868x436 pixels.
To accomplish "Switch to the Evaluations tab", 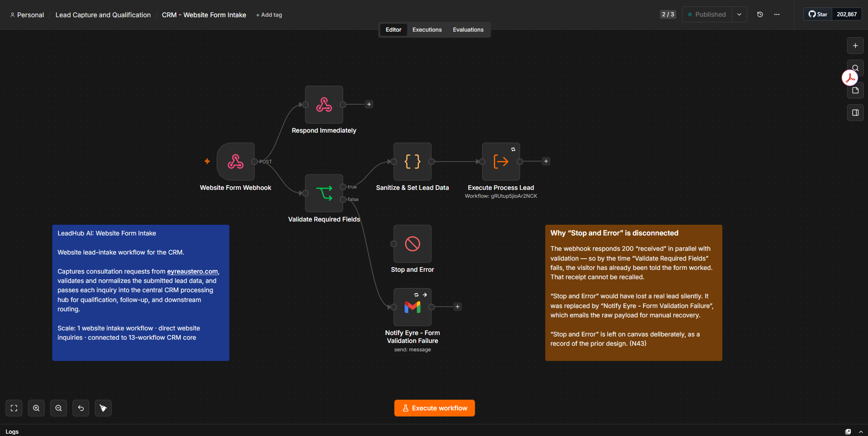I will pyautogui.click(x=468, y=30).
